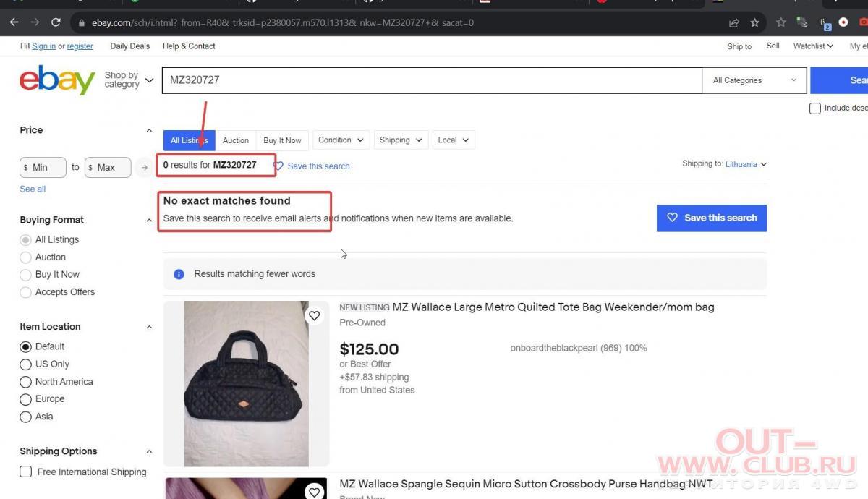Viewport: 868px width, 499px height.
Task: Open the star extension beside the address bar
Action: (780, 23)
